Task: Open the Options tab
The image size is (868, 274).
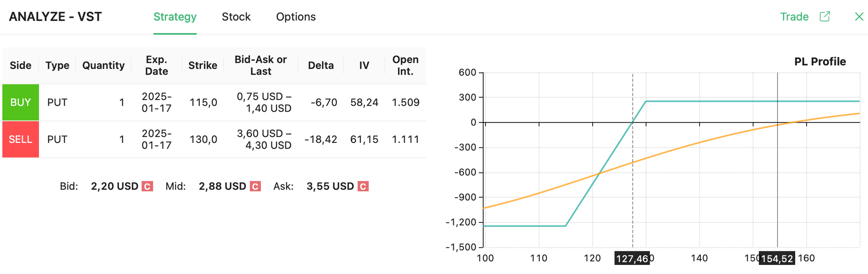Action: click(296, 17)
